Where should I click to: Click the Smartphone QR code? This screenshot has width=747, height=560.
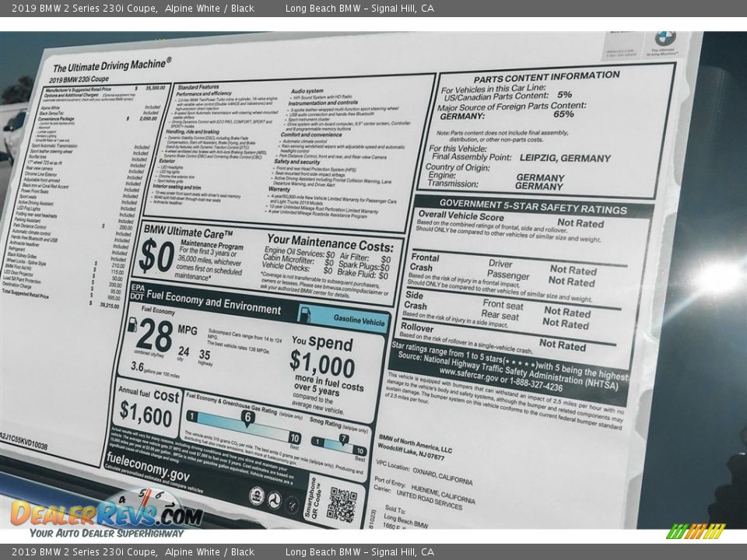tap(342, 505)
